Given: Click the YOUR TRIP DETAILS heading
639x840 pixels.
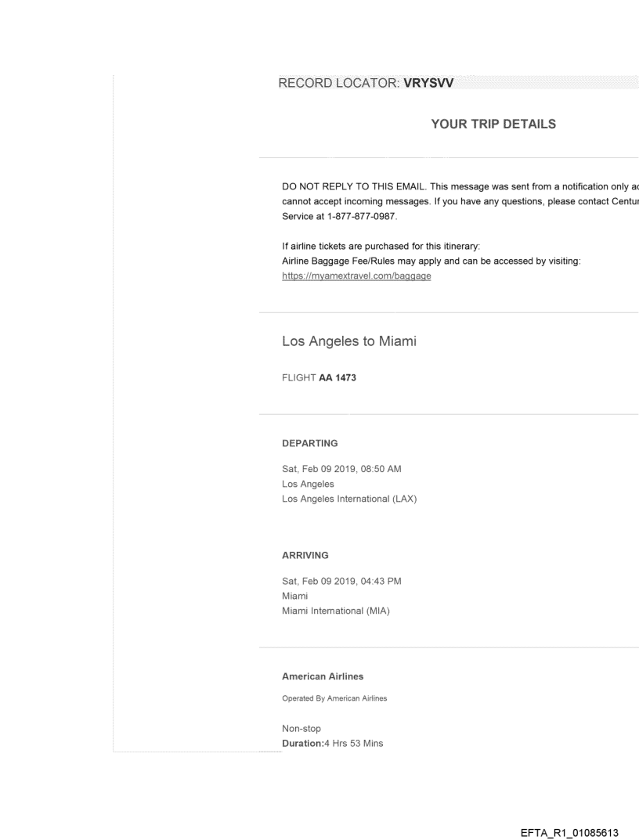Looking at the screenshot, I should coord(493,124).
